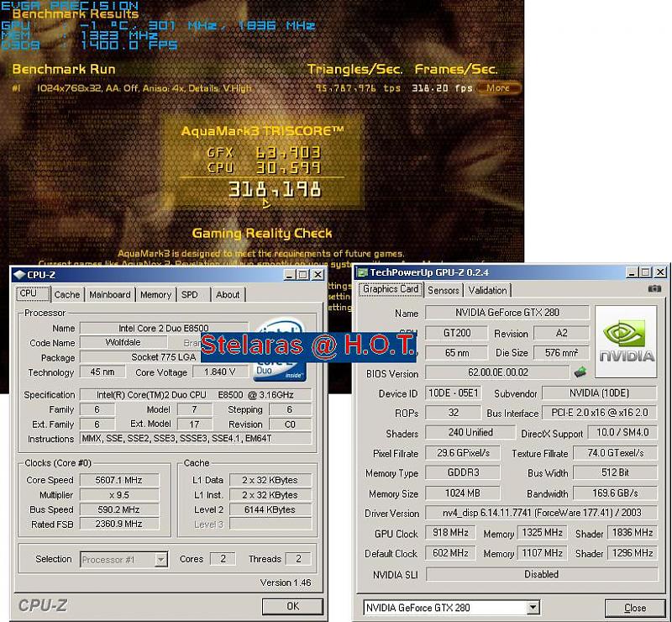
Task: Open the SPD tab in CPU-Z
Action: click(x=190, y=295)
